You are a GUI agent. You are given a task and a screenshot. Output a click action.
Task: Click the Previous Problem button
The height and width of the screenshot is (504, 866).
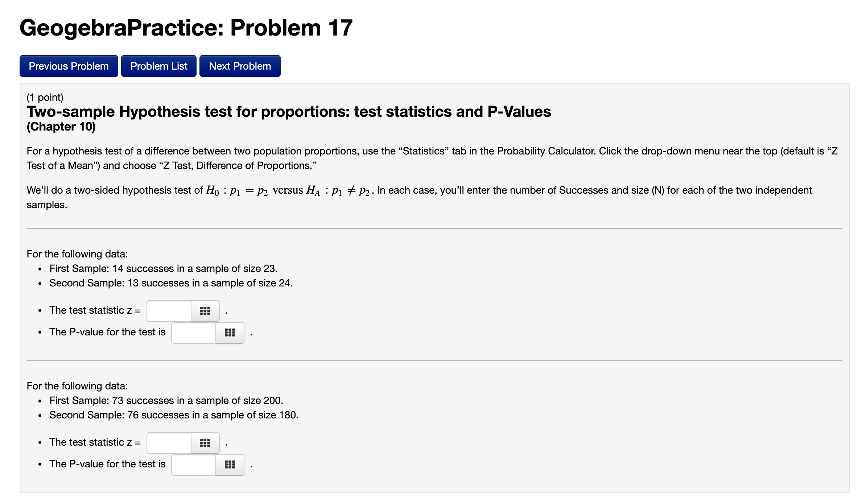click(69, 66)
